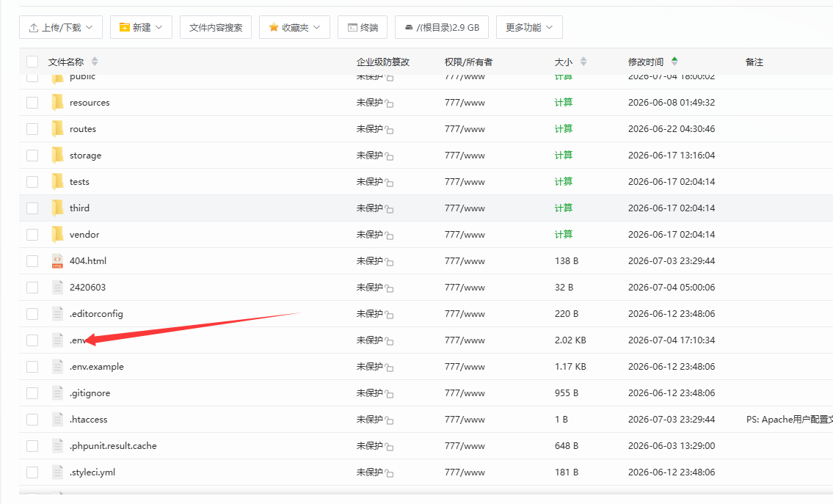Sort by modified time arrows
Screen dimensions: 833x504
click(674, 62)
